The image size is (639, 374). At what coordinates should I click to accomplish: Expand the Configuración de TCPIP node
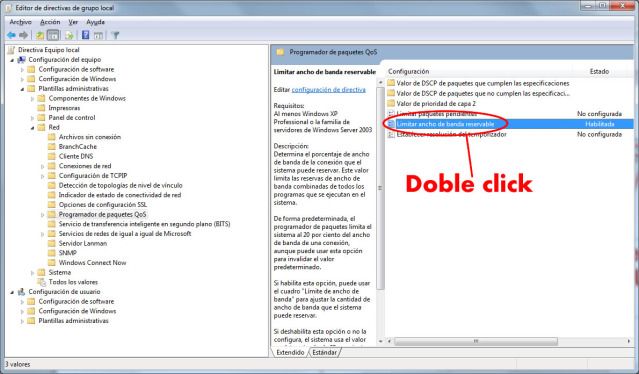coord(42,176)
